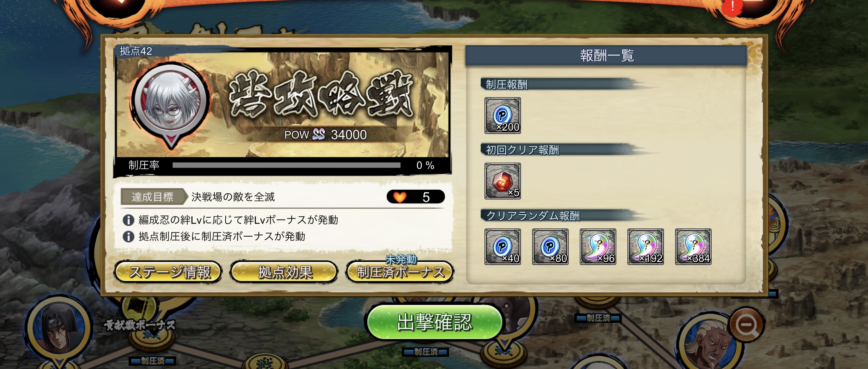The width and height of the screenshot is (868, 369).
Task: Click the 制圧率 progress bar
Action: pos(286,165)
